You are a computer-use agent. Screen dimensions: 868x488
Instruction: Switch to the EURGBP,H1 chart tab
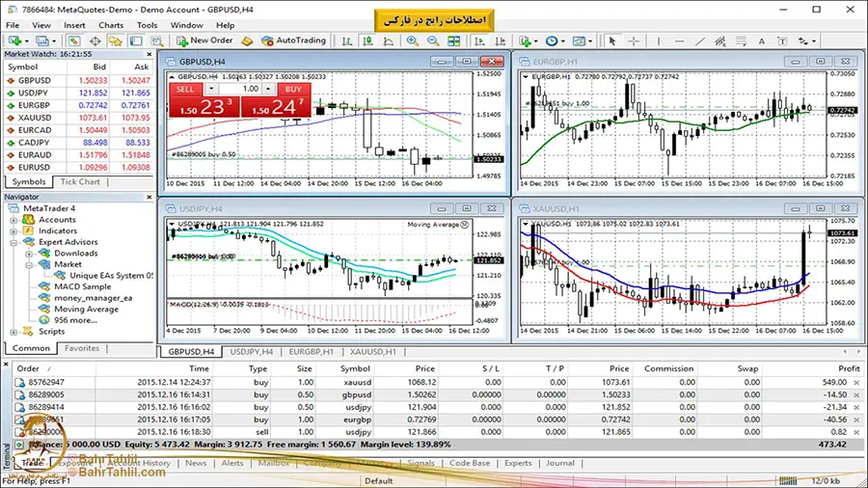tap(309, 352)
